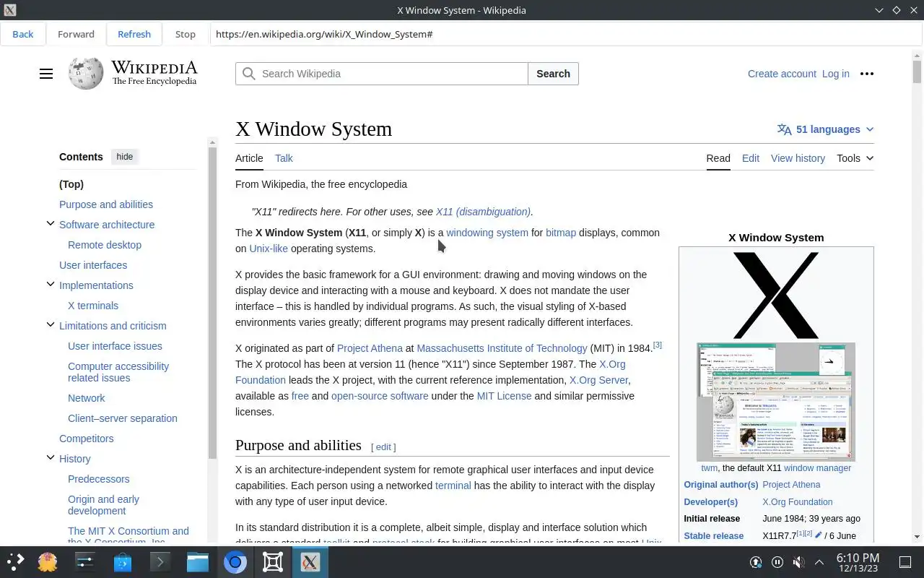The image size is (924, 578).
Task: Click the yellow-pink app icon in taskbar
Action: pyautogui.click(x=48, y=561)
